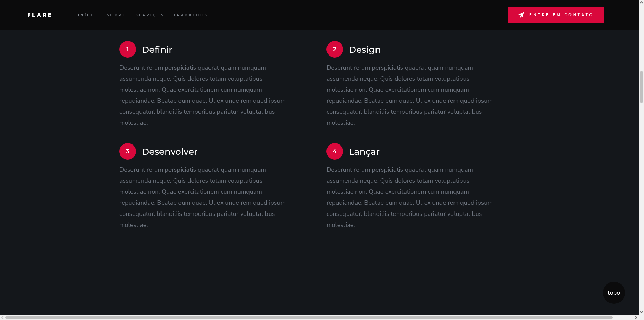The image size is (644, 320).
Task: Click the horizontal scrollbar thumb
Action: 309,317
